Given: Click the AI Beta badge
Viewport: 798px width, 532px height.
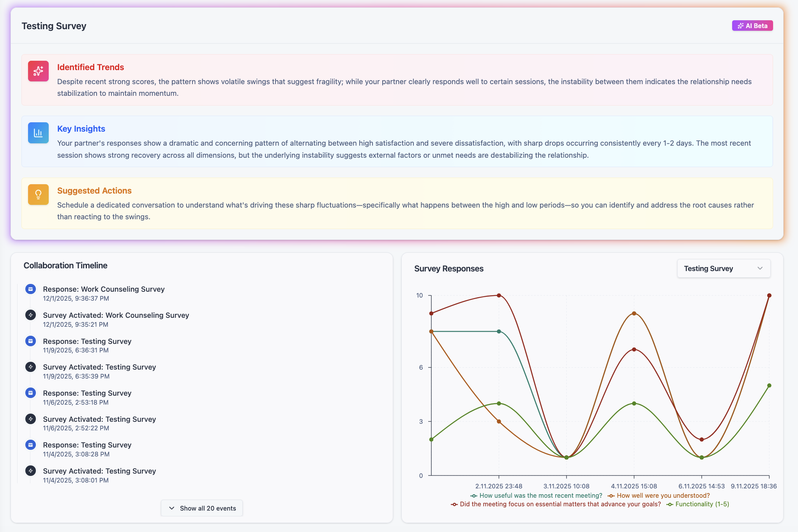Looking at the screenshot, I should click(752, 26).
